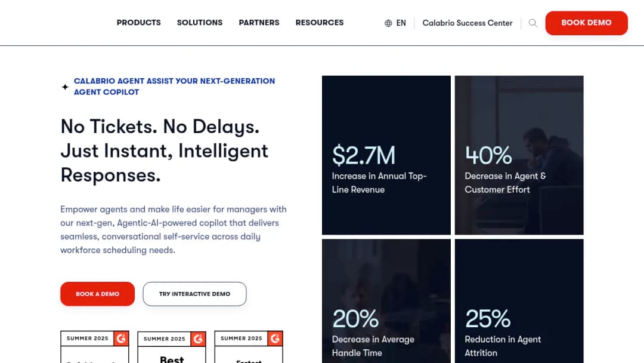Click the Book a Demo button
Viewport: 644px width, 363px height.
point(97,294)
